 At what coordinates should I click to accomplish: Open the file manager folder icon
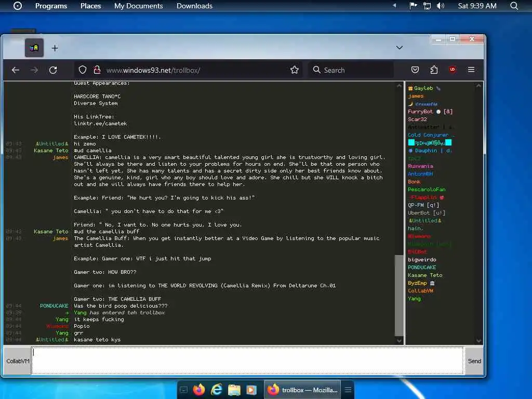[x=234, y=390]
